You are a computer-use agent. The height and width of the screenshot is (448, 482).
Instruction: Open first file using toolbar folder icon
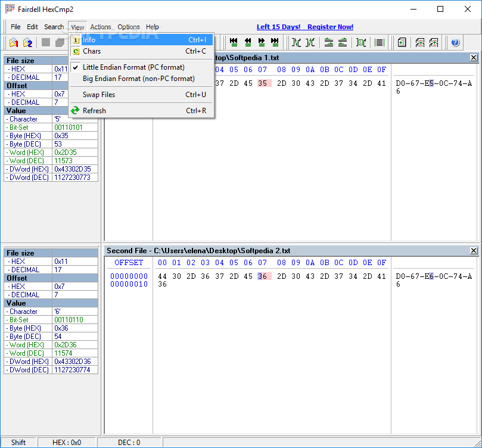pos(13,42)
